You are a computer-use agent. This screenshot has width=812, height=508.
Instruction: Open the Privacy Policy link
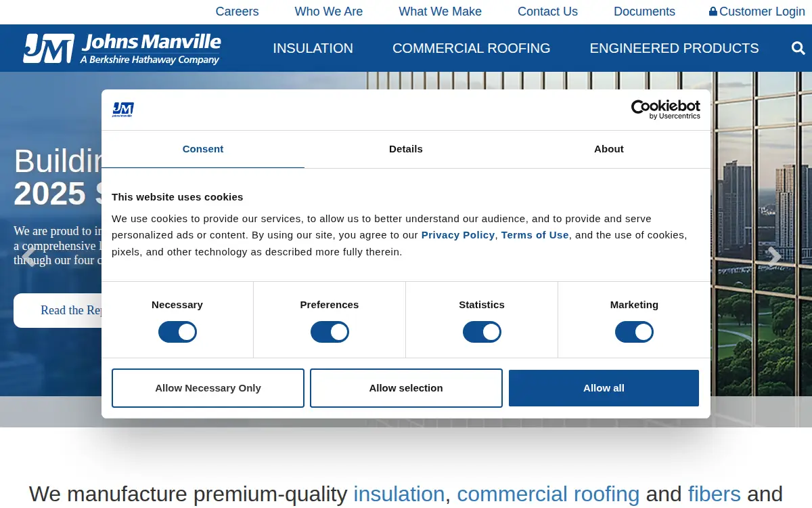tap(458, 235)
